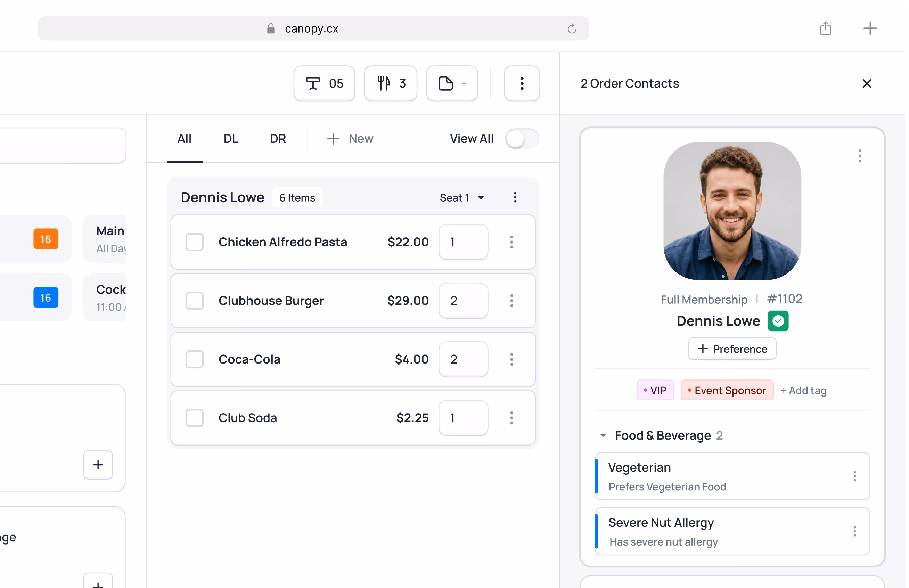Click the Severe Nut Allergy card
The image size is (909, 588).
pyautogui.click(x=732, y=531)
